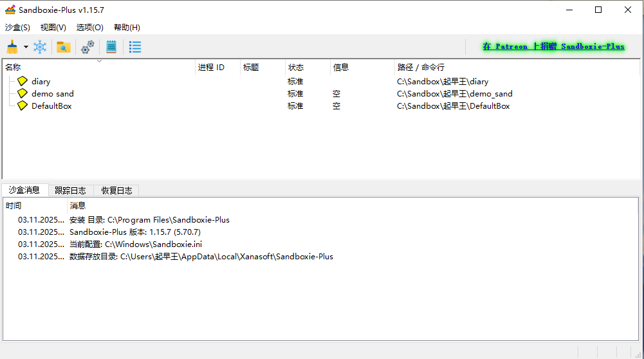Click the Sandboxie-Plus title bar app icon
644x359 pixels.
point(10,10)
